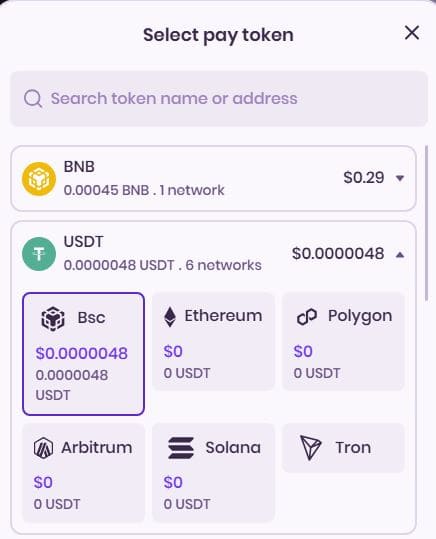Image resolution: width=436 pixels, height=539 pixels.
Task: Pick the Tron network option
Action: pyautogui.click(x=343, y=448)
